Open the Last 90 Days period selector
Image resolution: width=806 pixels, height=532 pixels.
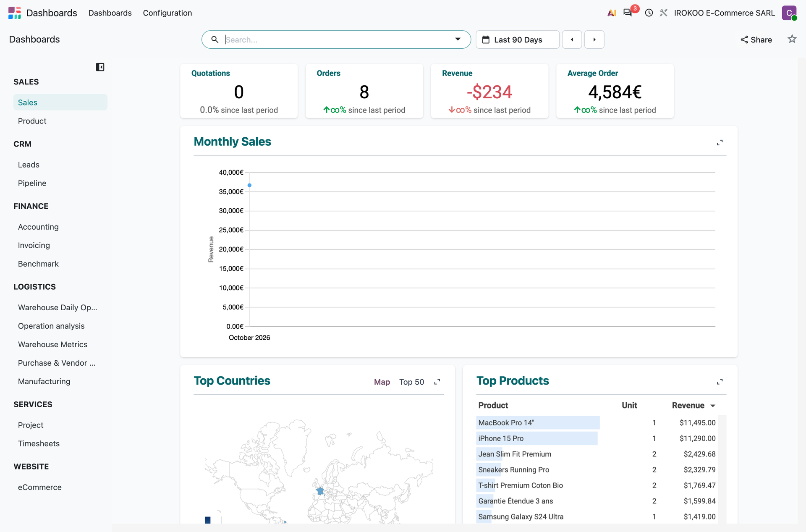pos(518,39)
